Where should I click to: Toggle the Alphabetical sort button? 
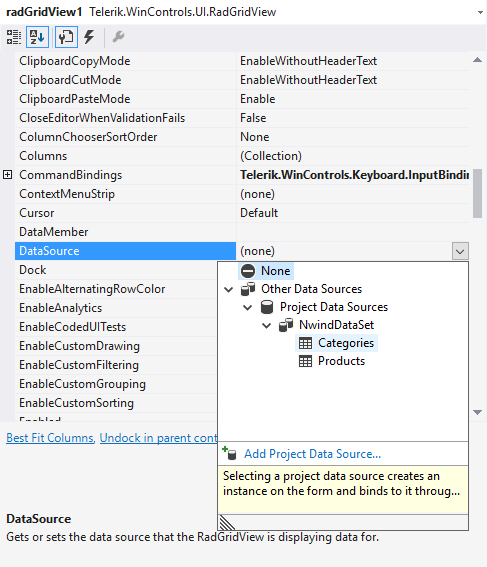(x=37, y=37)
